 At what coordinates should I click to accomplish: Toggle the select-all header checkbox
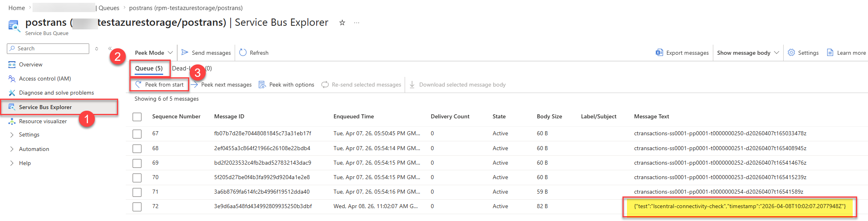point(137,117)
